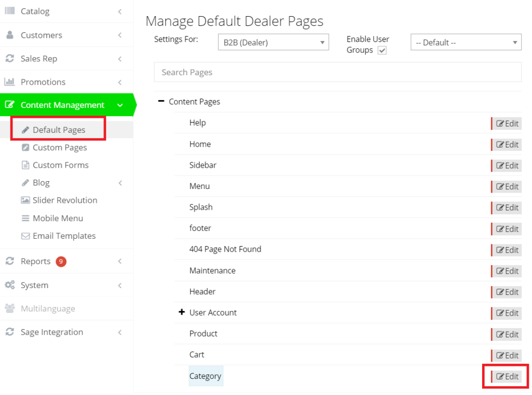This screenshot has width=532, height=395.
Task: Toggle the Enable User Groups checkbox
Action: (x=382, y=50)
